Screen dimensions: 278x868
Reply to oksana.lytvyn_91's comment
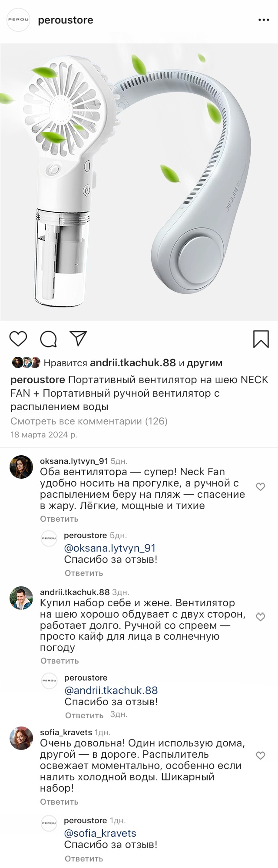(59, 519)
